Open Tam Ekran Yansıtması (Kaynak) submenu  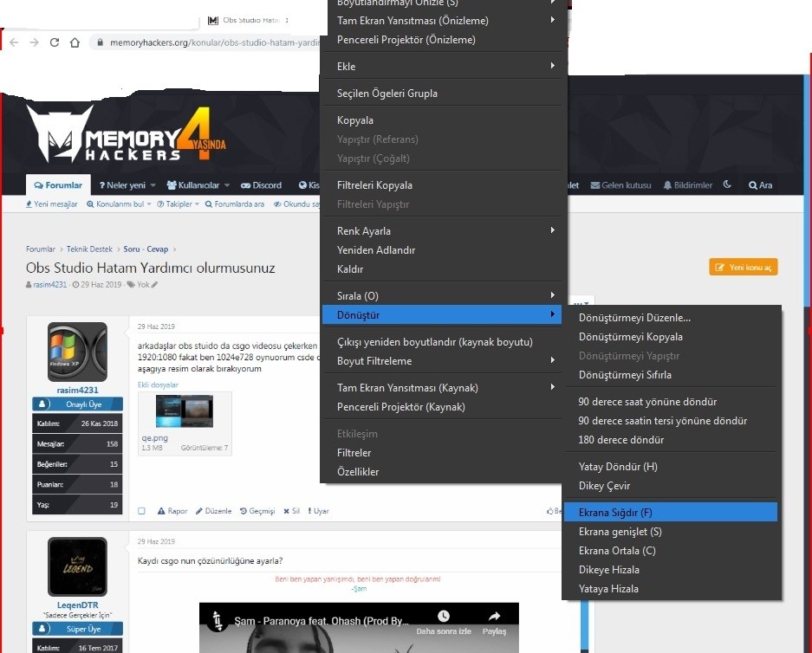(443, 388)
